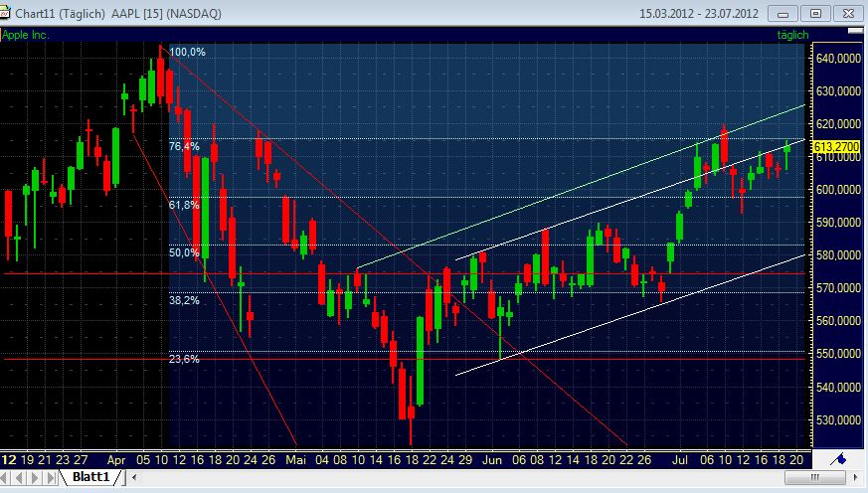Click the '29' date label on time axis
This screenshot has width=868, height=493.
pos(465,460)
